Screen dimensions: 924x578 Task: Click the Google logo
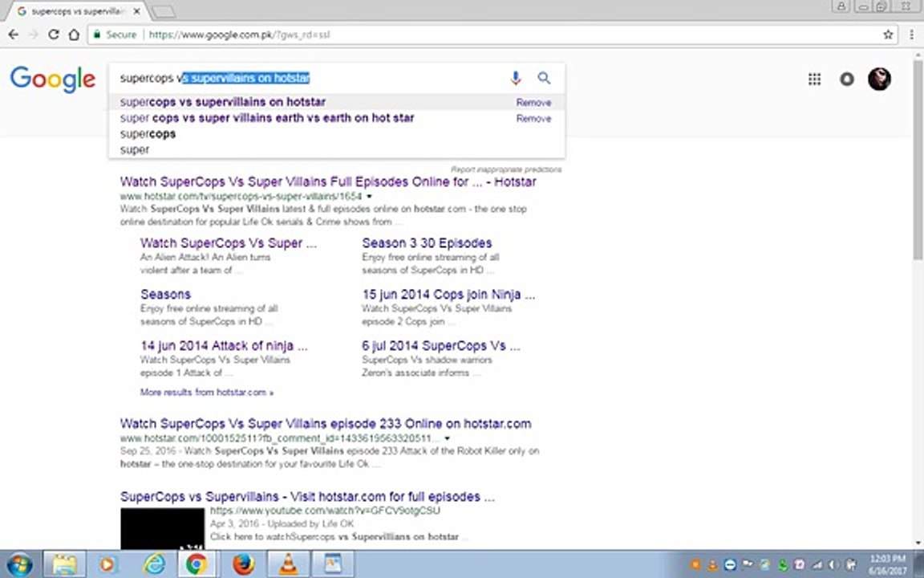pyautogui.click(x=53, y=79)
